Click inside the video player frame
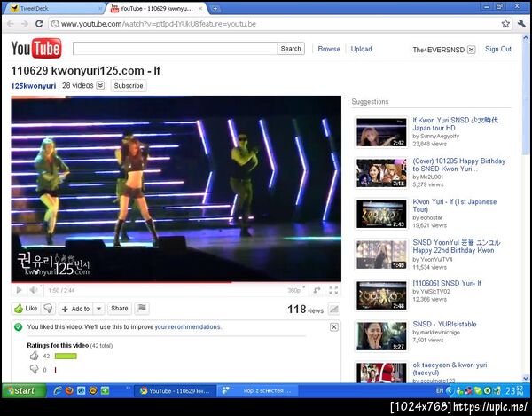532x416 pixels. coord(176,188)
